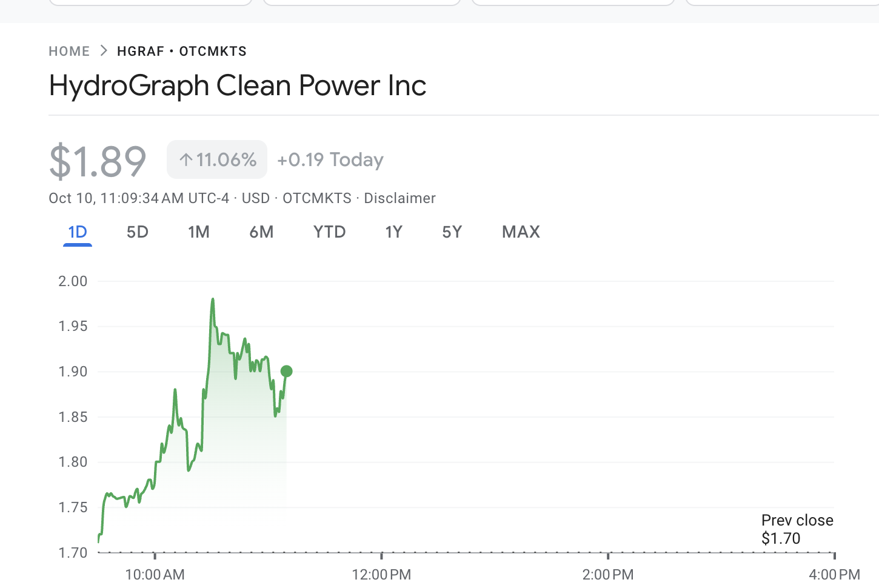The width and height of the screenshot is (879, 588).
Task: Select the YTD range tab
Action: [x=330, y=232]
